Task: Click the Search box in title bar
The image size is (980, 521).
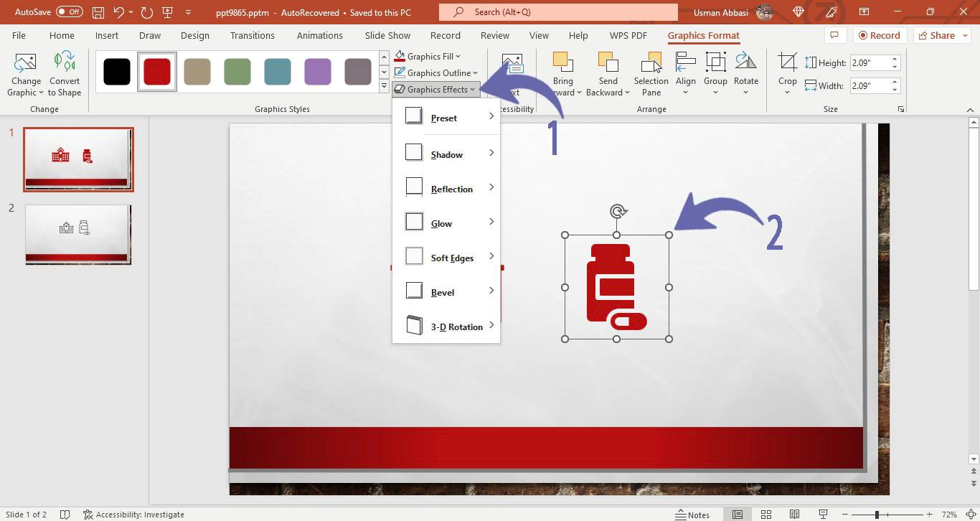Action: click(x=558, y=12)
